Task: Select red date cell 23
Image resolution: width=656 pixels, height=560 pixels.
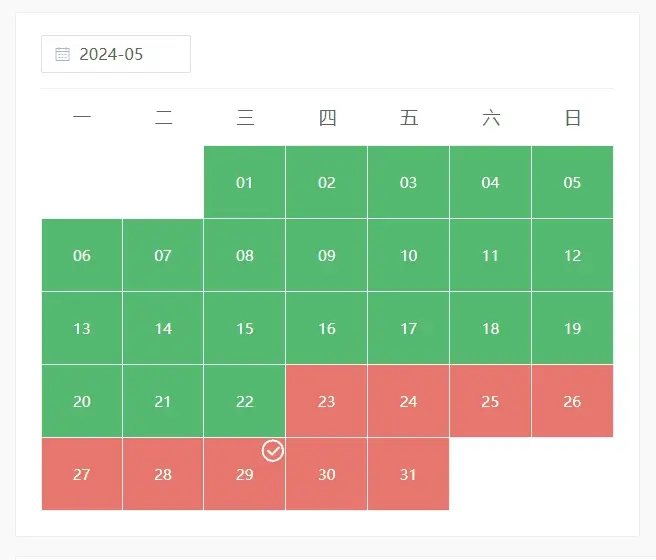Action: (x=327, y=401)
